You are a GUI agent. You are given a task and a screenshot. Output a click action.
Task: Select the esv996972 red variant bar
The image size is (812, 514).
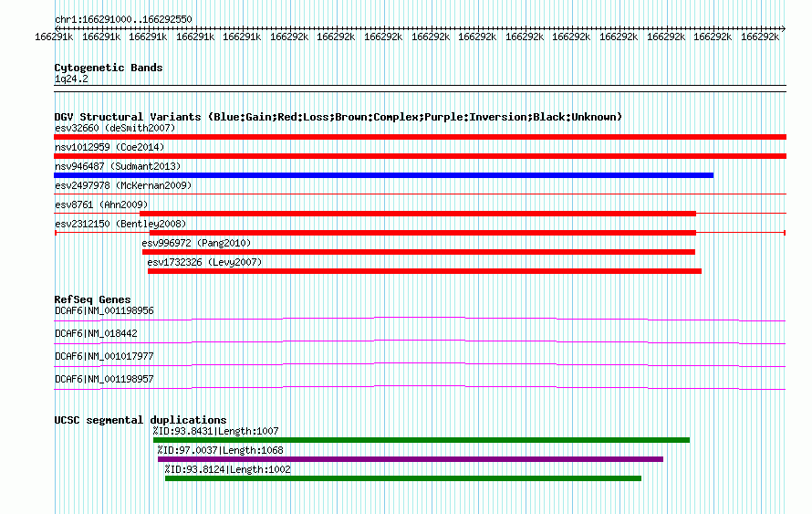click(x=419, y=252)
